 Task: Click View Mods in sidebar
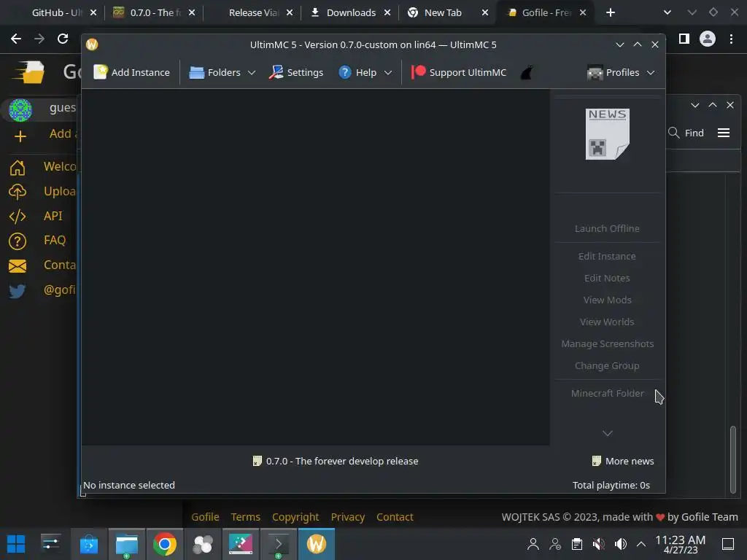[607, 300]
